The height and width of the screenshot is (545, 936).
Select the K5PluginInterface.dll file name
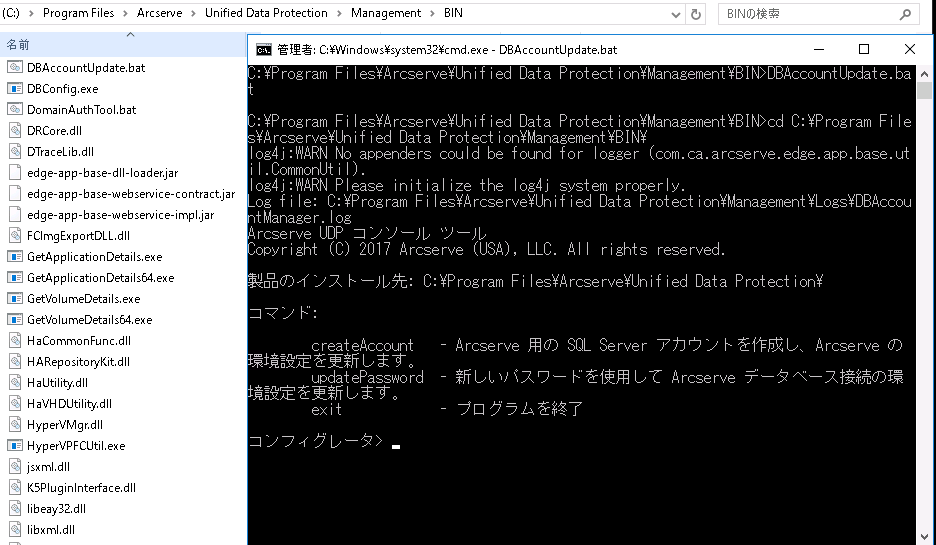click(81, 488)
